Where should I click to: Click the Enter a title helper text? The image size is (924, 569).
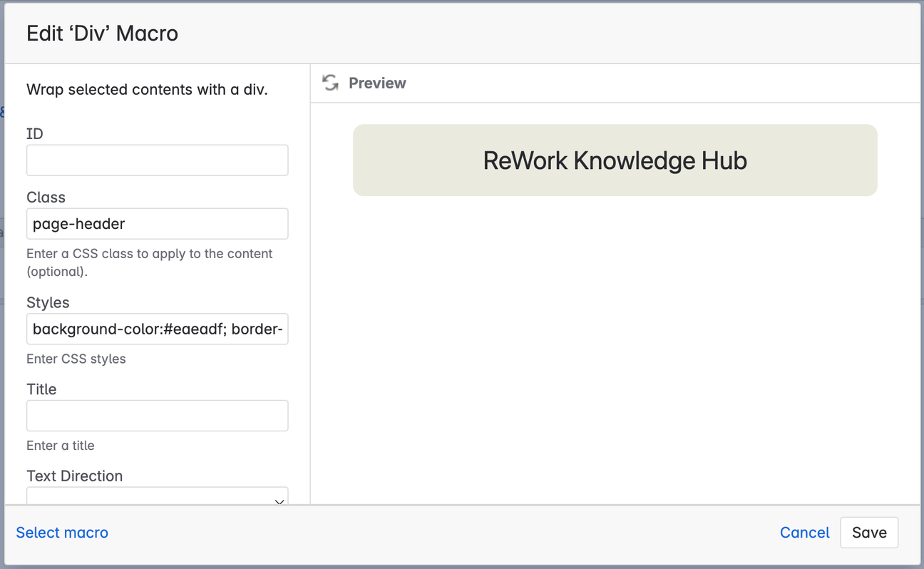[61, 445]
